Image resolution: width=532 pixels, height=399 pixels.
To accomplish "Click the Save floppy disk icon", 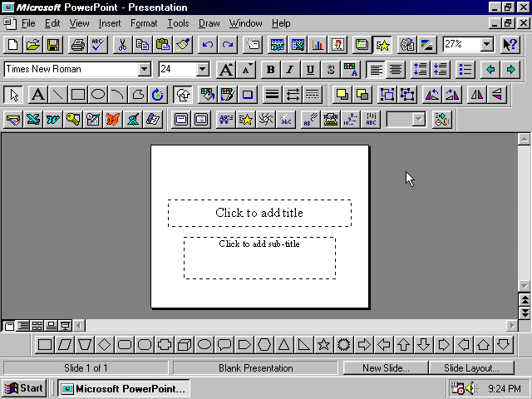I will pos(53,45).
